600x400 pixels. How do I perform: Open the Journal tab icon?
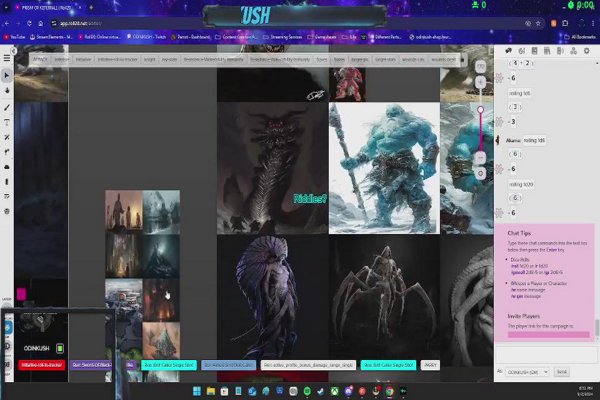pyautogui.click(x=535, y=51)
